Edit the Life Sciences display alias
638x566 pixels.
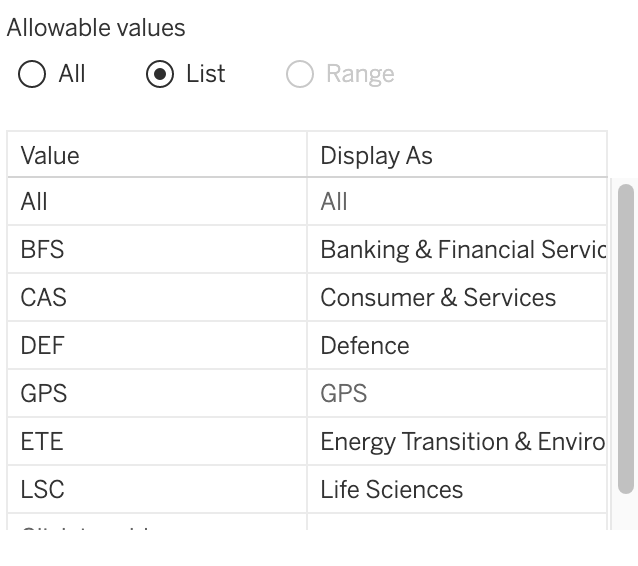pos(456,490)
